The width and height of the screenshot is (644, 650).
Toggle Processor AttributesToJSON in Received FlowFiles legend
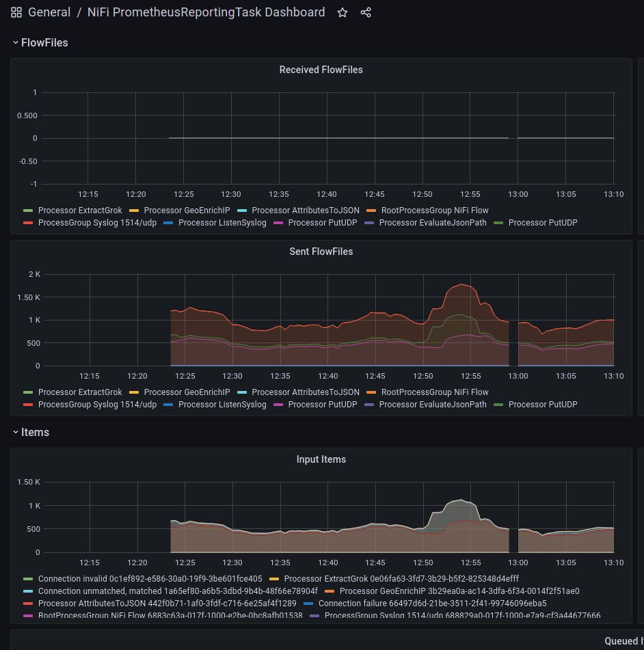pos(306,210)
